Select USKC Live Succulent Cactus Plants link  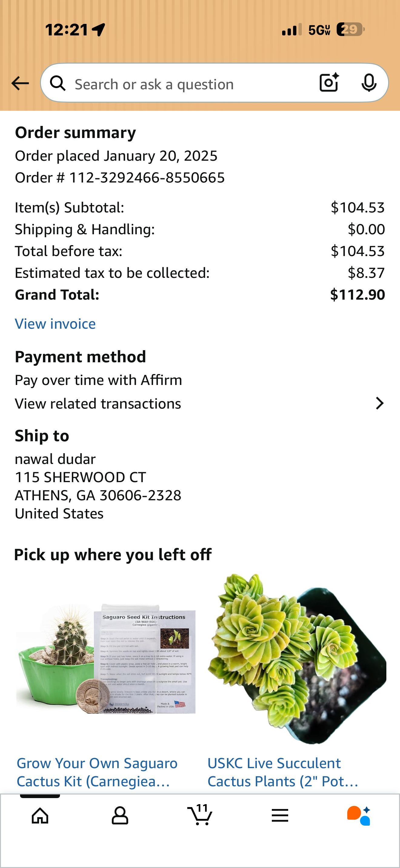click(283, 772)
